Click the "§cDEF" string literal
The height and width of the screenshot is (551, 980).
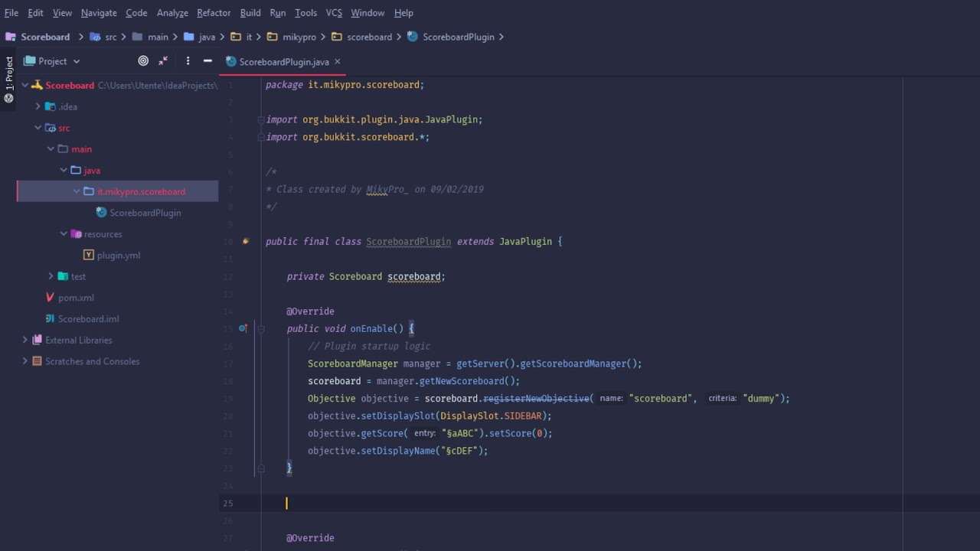click(x=459, y=451)
